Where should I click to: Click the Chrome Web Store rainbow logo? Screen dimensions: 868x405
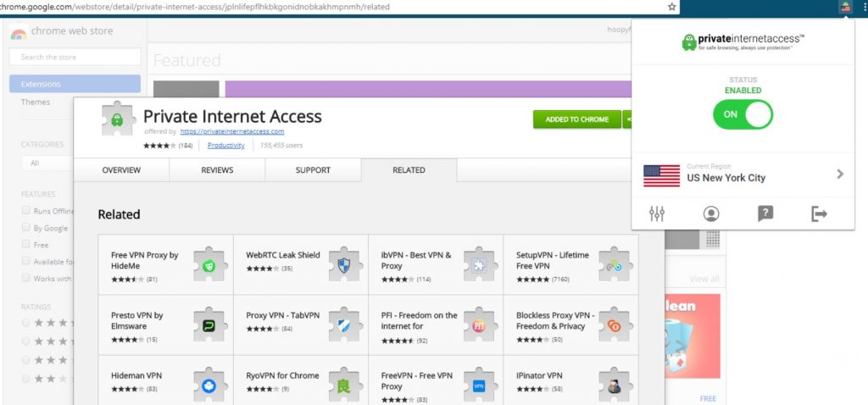pyautogui.click(x=19, y=32)
